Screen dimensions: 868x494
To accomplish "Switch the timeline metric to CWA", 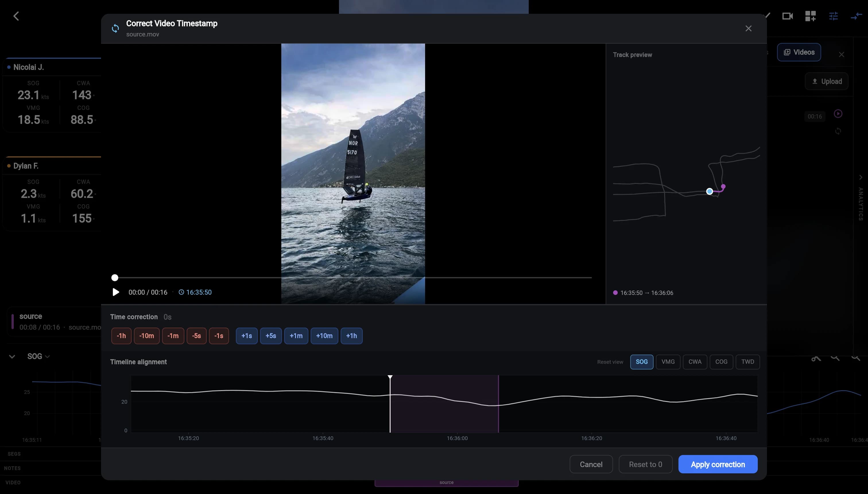I will [x=695, y=362].
